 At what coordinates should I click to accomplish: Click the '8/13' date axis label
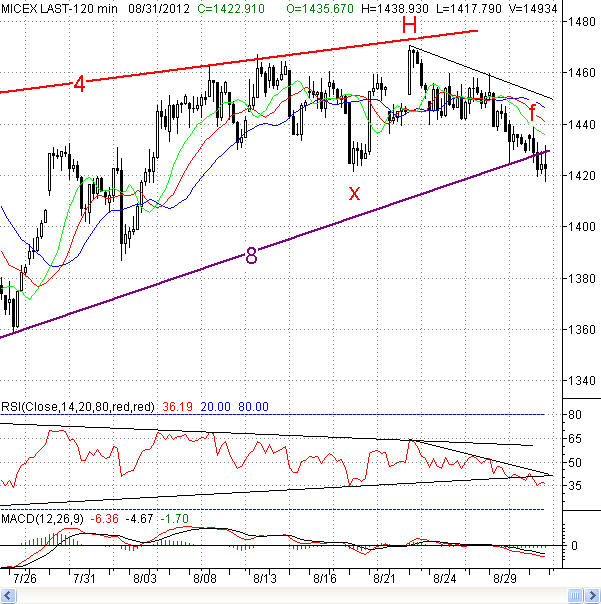click(265, 579)
